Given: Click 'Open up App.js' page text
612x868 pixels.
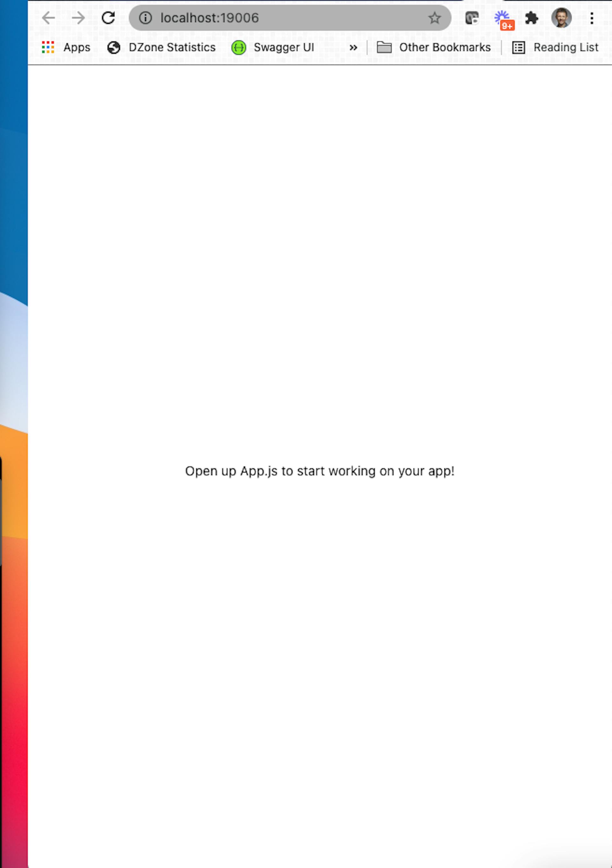Looking at the screenshot, I should [x=321, y=470].
